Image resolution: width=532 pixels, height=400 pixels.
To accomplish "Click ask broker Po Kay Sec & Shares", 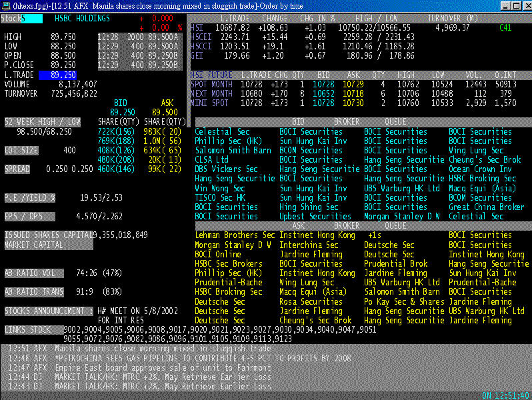I will click(404, 301).
